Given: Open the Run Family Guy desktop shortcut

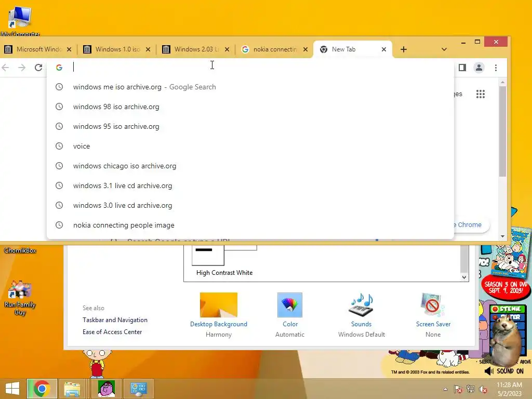Looking at the screenshot, I should pyautogui.click(x=20, y=299).
